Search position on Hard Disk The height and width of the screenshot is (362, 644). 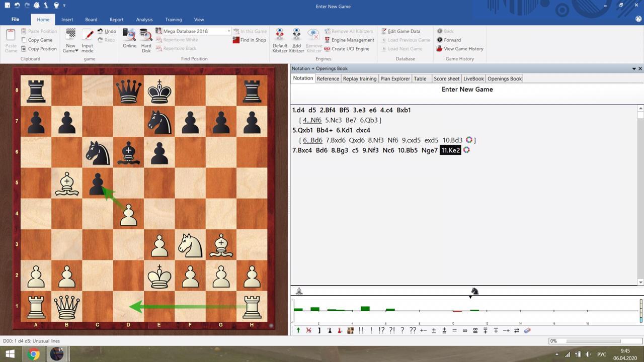click(146, 39)
